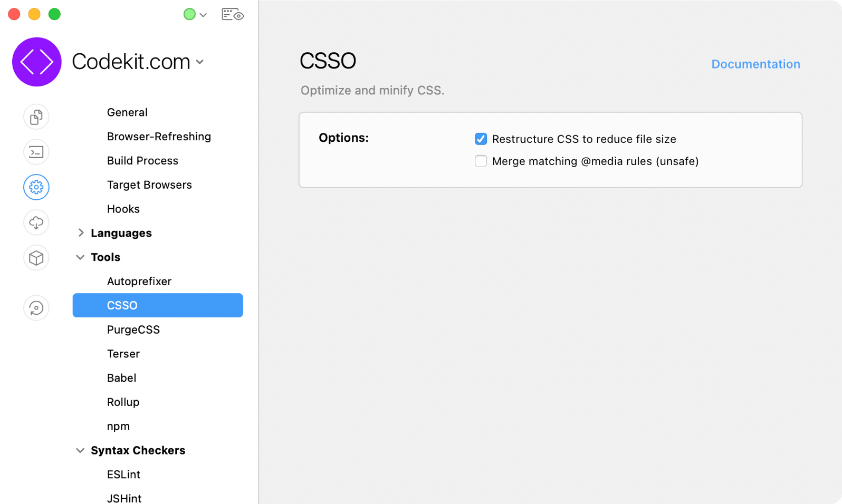Open the terminal log icon

pyautogui.click(x=36, y=152)
